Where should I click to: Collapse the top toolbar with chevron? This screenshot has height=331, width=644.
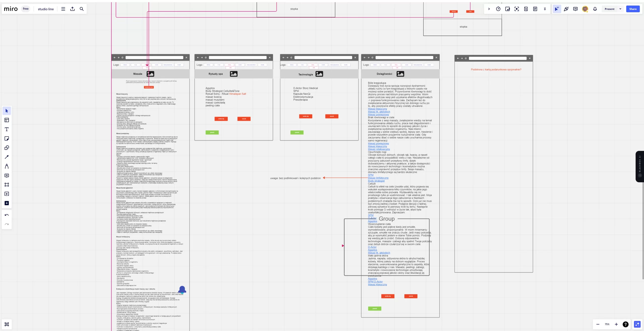tap(489, 9)
